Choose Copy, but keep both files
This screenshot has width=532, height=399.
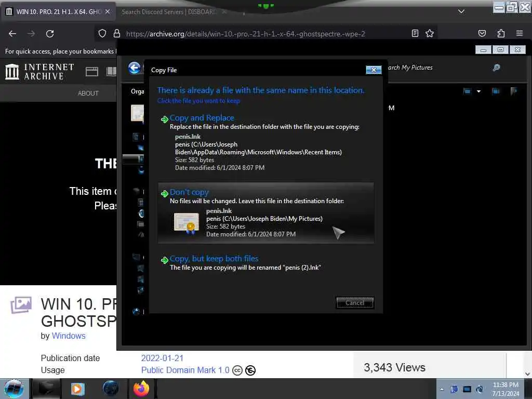[x=267, y=263]
